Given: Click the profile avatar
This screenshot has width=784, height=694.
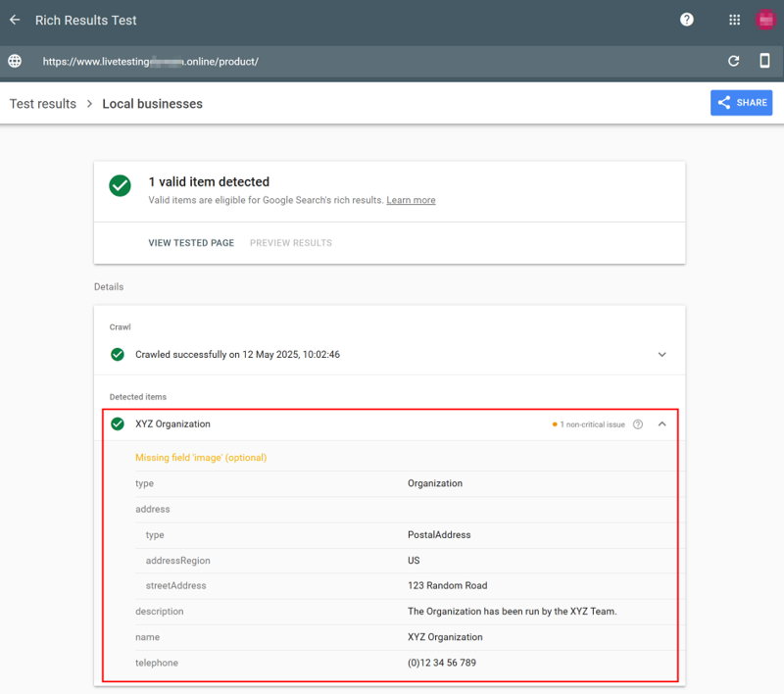Looking at the screenshot, I should click(765, 20).
